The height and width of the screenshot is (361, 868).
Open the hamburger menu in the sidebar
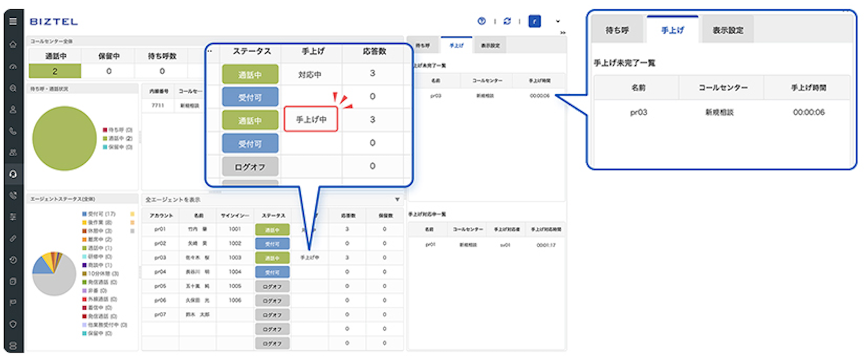(13, 21)
